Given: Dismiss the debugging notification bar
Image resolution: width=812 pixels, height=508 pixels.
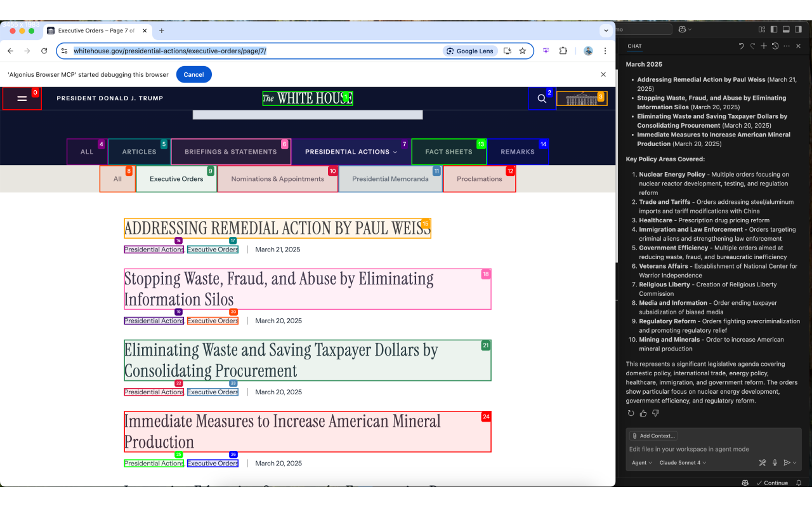Looking at the screenshot, I should point(603,74).
